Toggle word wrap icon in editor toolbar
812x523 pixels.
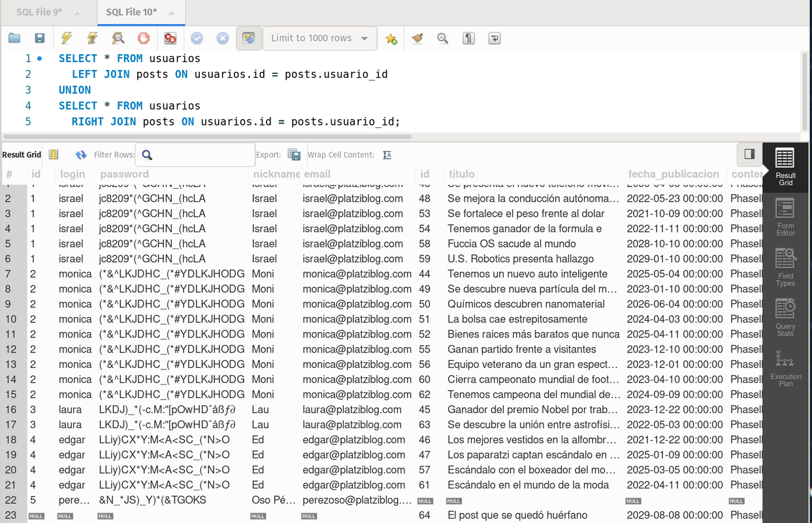pos(495,39)
